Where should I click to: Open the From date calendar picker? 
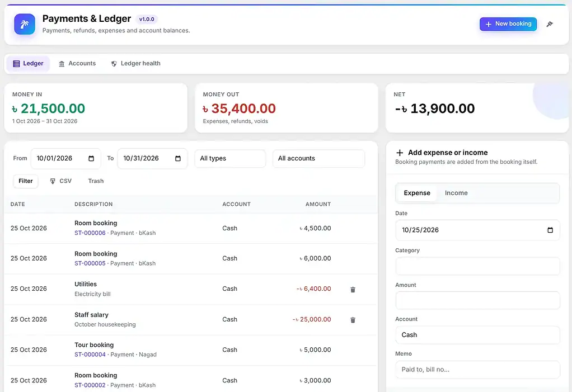[x=91, y=158]
